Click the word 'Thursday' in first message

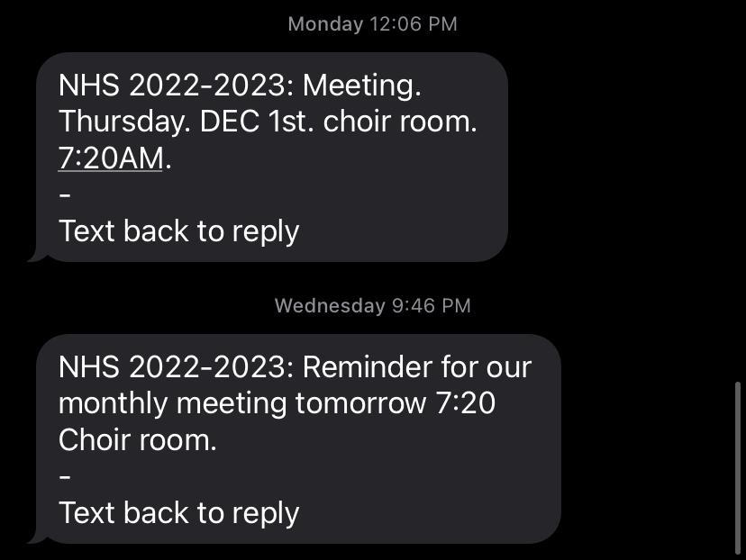click(x=123, y=122)
